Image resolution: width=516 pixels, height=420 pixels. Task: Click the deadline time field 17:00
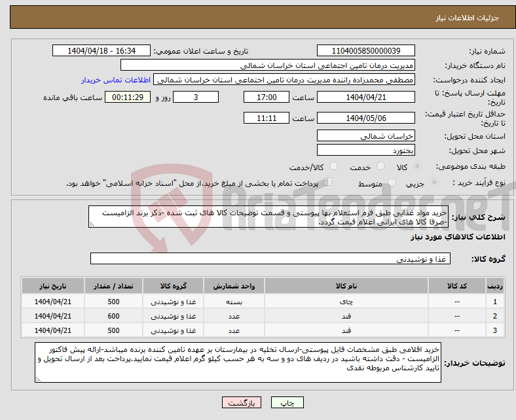pos(267,97)
